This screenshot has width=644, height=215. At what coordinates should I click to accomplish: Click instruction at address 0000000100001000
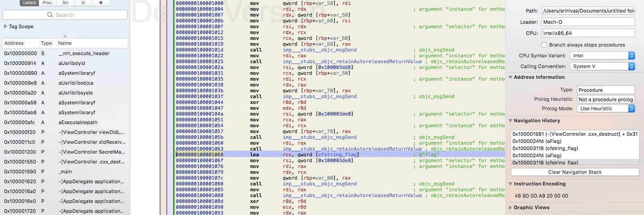click(x=340, y=3)
